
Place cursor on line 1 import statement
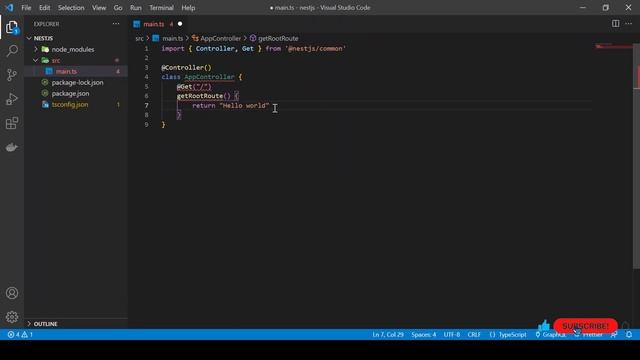tap(253, 49)
